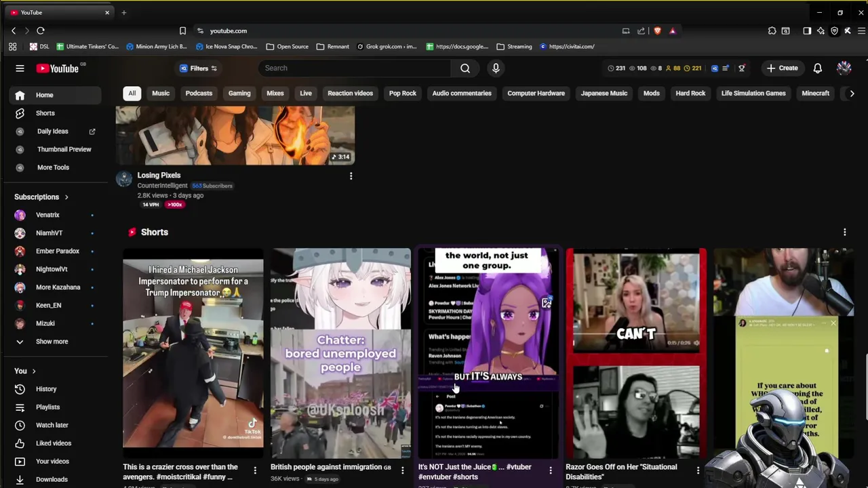Screen dimensions: 868x488
Task: Open the Daily Ideas tool link
Action: coord(54,131)
